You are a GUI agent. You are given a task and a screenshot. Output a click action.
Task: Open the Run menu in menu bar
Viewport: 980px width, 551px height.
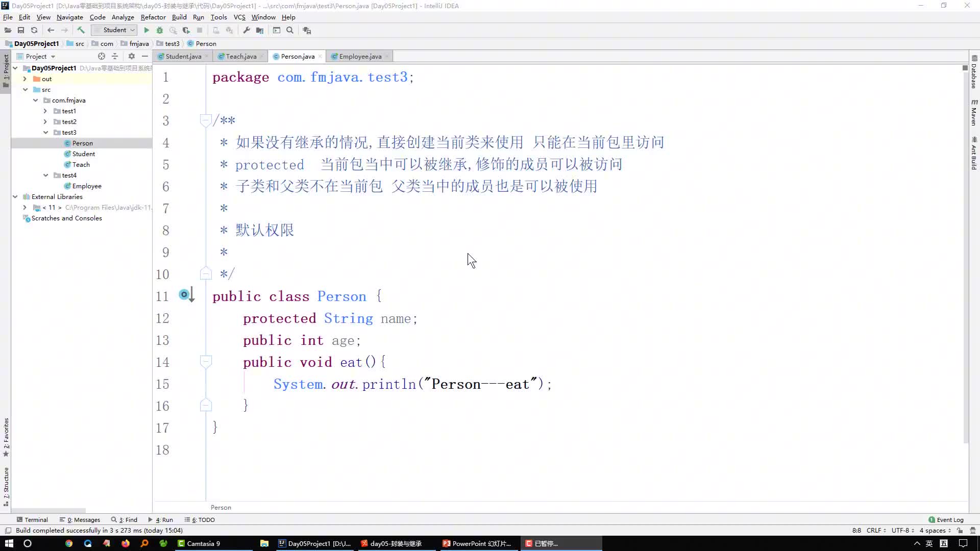199,17
